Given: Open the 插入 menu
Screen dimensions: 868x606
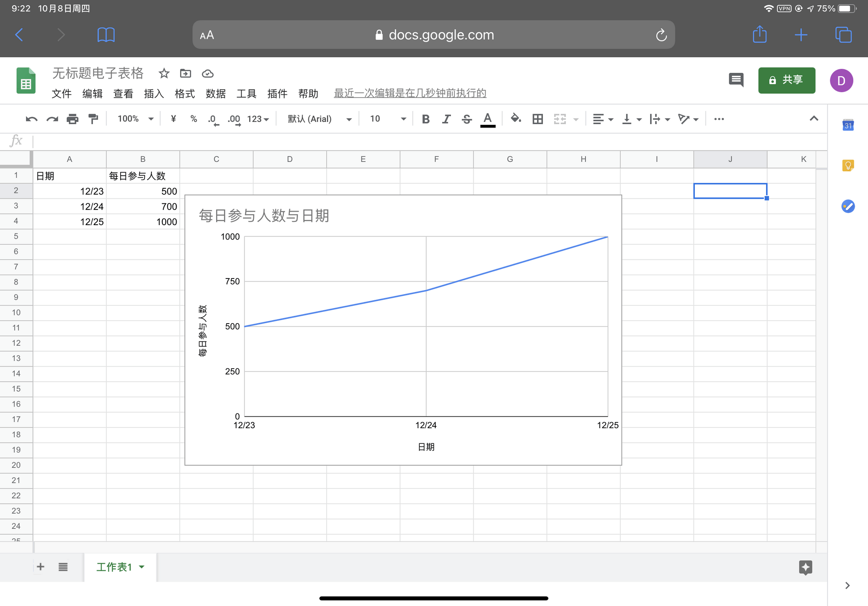Looking at the screenshot, I should (x=154, y=93).
